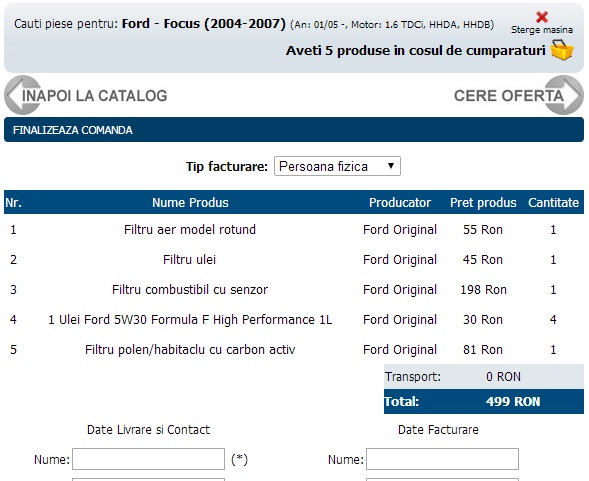Screen dimensions: 589x481
Task: Click the left arrow back to catalog
Action: click(x=23, y=95)
